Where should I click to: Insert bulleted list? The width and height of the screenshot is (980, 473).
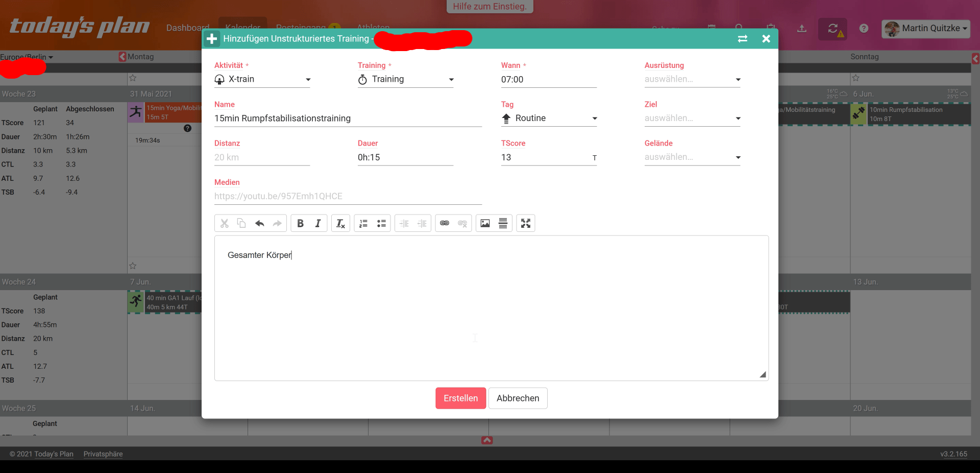(381, 223)
